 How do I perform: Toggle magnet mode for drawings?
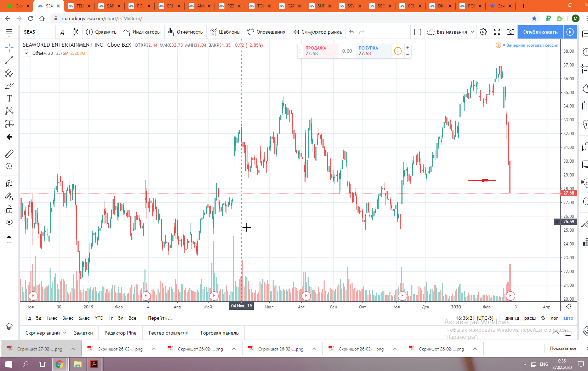pyautogui.click(x=9, y=184)
